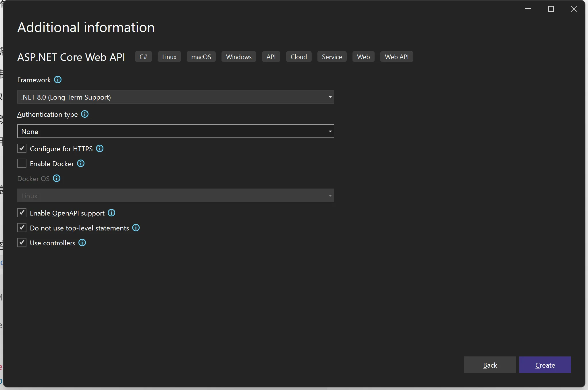Toggle the Configure for HTTPS checkbox
The image size is (588, 390).
point(22,148)
